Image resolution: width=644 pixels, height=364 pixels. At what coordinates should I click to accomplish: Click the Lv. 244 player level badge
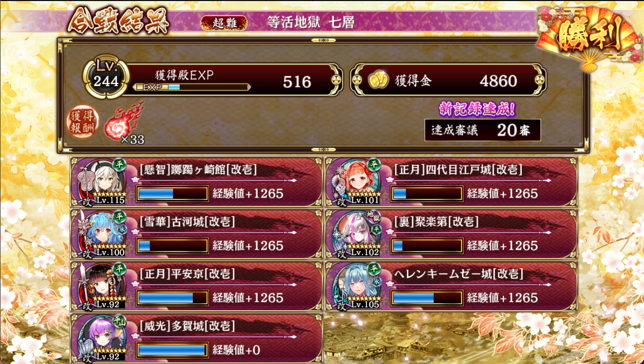point(106,78)
